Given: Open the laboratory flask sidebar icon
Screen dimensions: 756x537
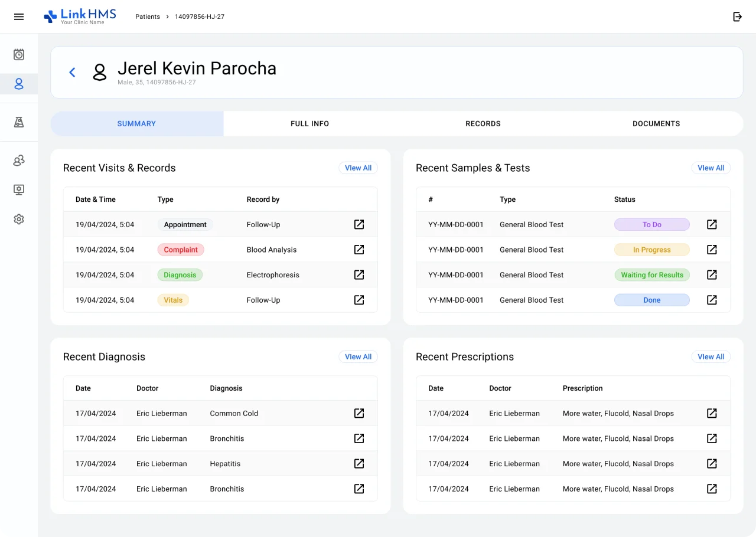Looking at the screenshot, I should [19, 122].
